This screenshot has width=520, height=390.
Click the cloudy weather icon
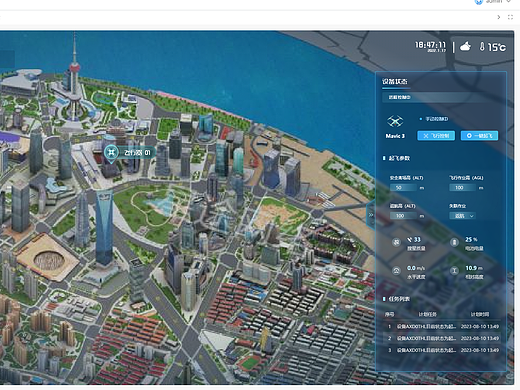point(465,46)
